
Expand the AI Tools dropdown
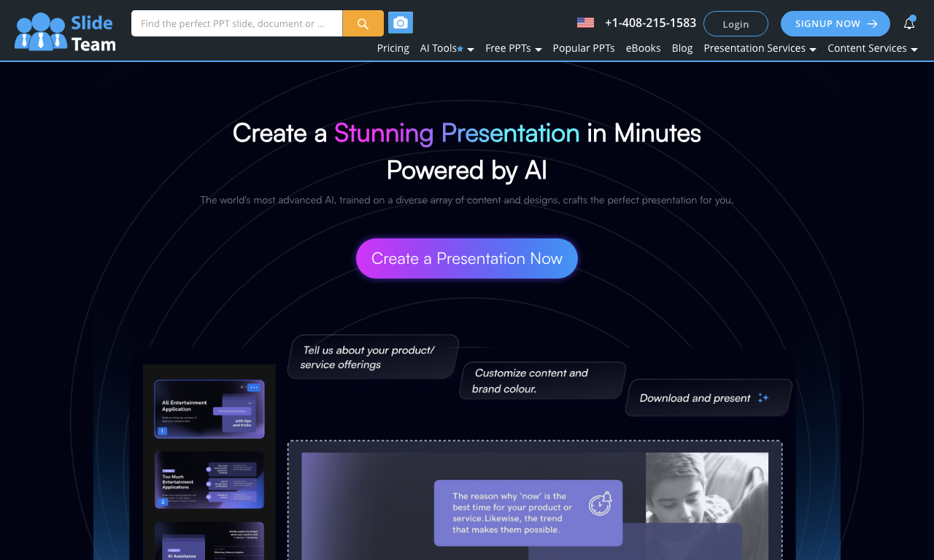point(447,48)
